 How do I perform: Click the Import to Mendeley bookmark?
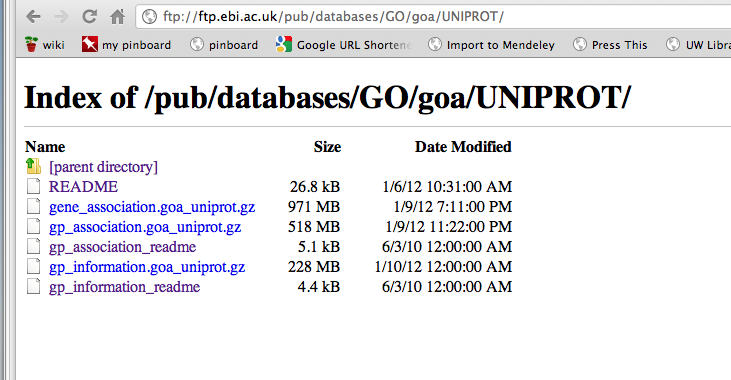(491, 45)
